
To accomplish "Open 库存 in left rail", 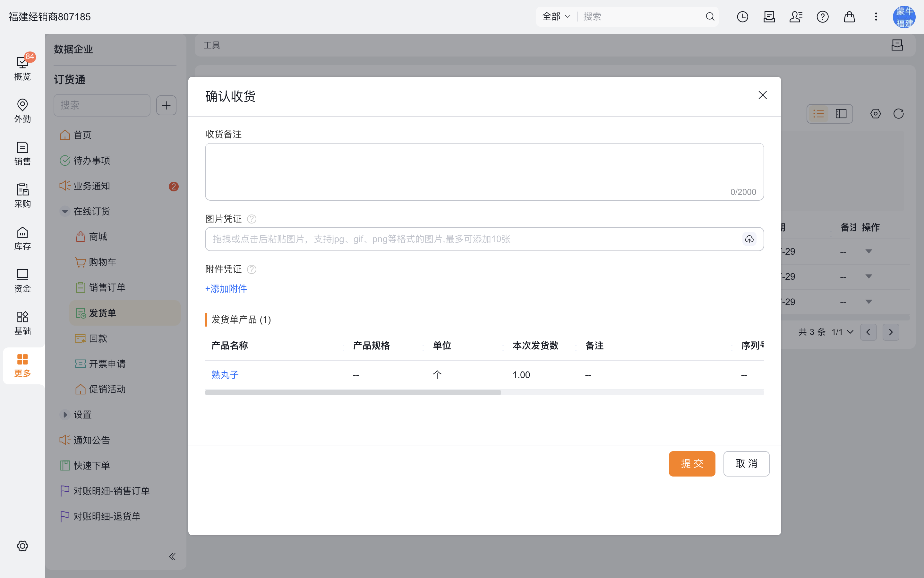I will click(22, 238).
